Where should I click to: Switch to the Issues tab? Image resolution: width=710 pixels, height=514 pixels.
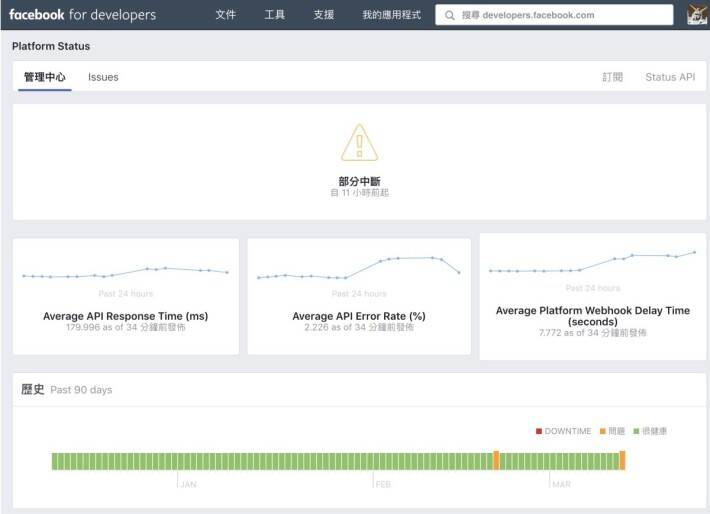103,77
